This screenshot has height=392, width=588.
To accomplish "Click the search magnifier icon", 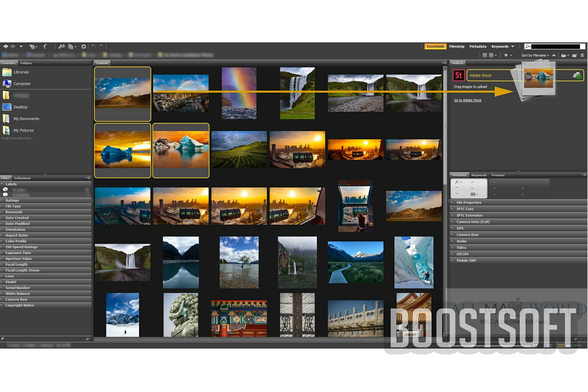I will pyautogui.click(x=528, y=47).
